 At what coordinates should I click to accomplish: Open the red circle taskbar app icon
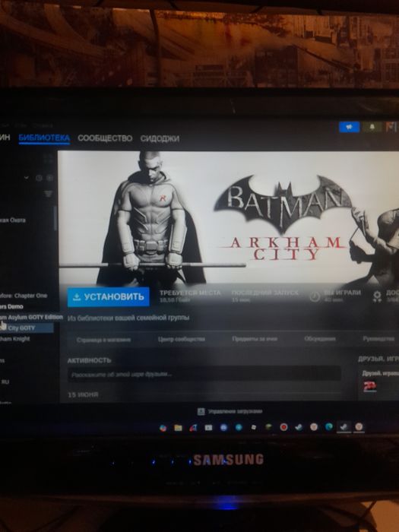[283, 427]
